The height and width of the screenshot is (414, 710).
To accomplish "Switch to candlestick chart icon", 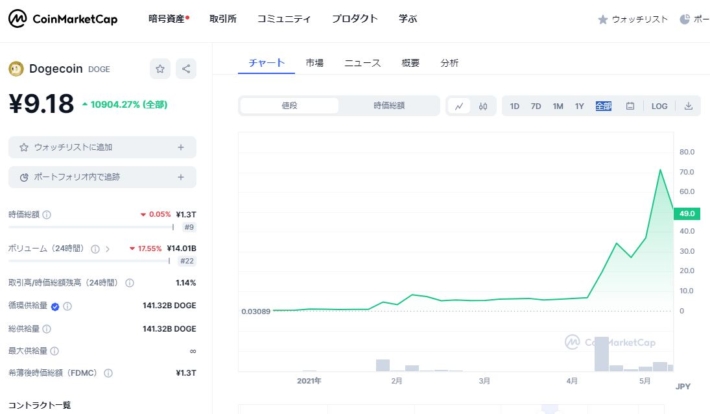I will pyautogui.click(x=483, y=106).
